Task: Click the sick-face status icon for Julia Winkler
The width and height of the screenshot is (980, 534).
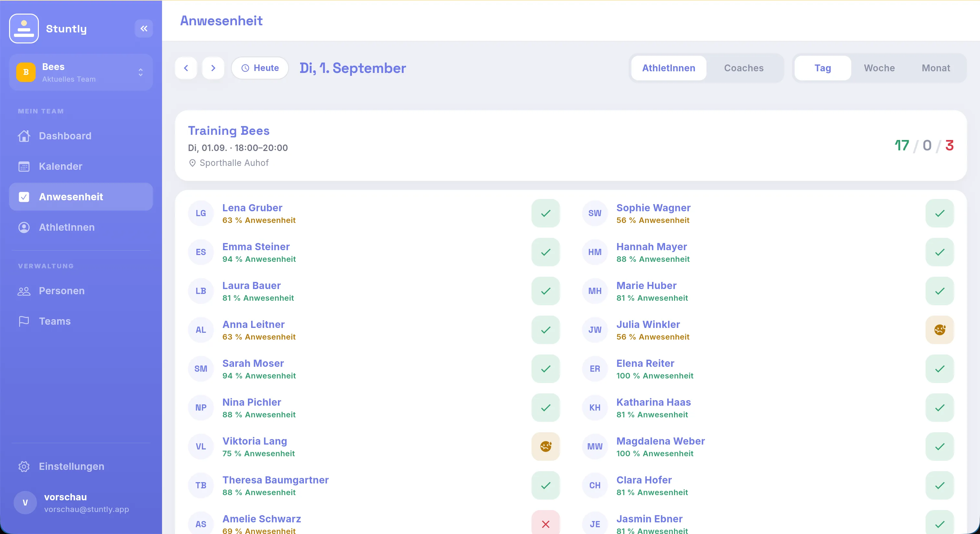Action: 940,330
